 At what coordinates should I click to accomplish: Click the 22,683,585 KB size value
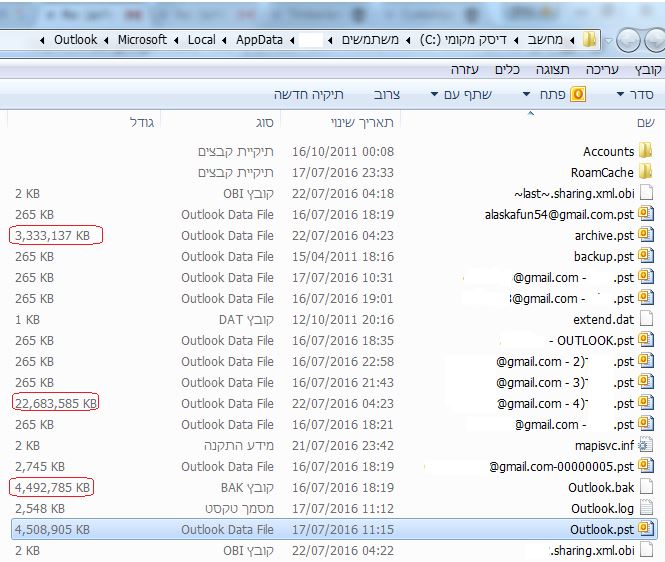tap(56, 403)
